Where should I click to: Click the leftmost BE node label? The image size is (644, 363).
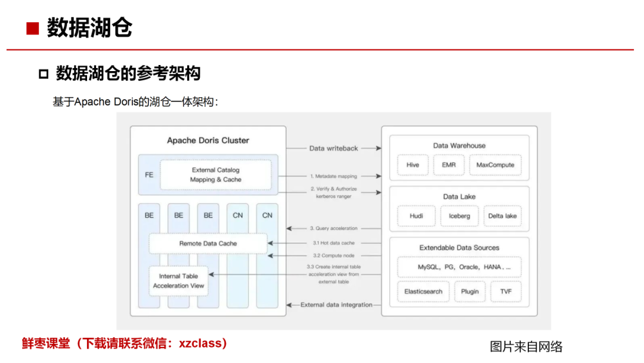pos(149,215)
